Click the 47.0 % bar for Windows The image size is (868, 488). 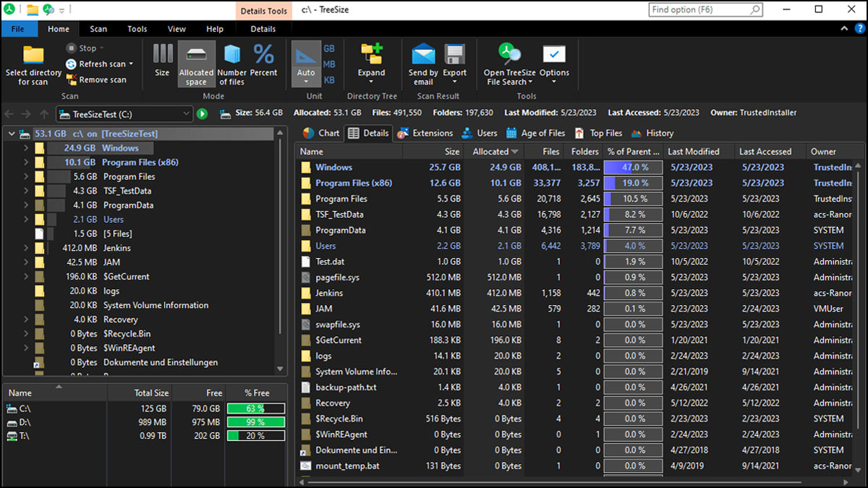[633, 168]
